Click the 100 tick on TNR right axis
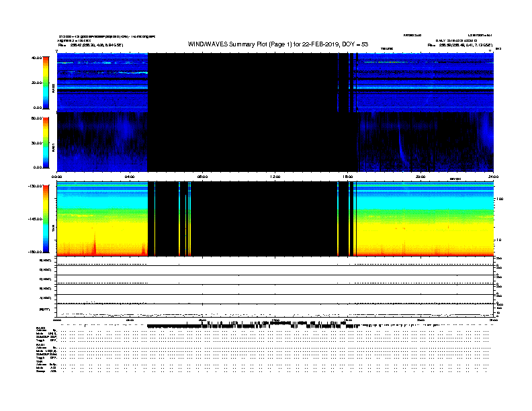Screen dimensions: 532x411 click(x=500, y=199)
